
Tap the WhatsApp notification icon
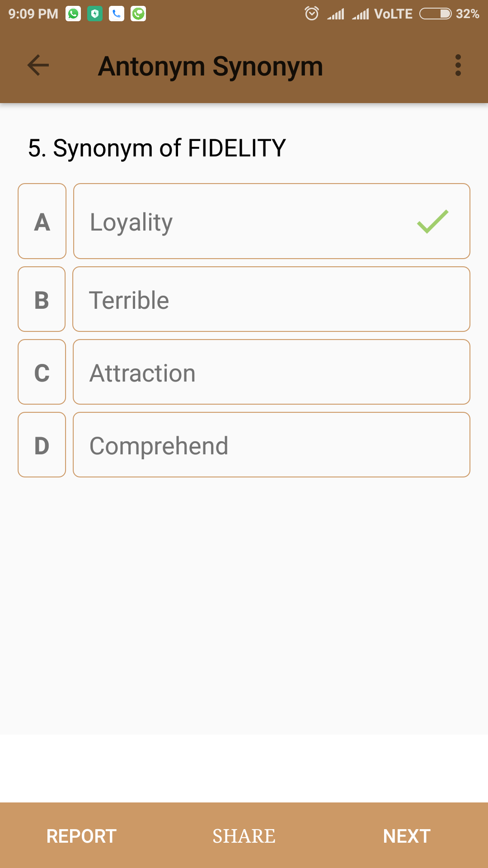tap(73, 14)
